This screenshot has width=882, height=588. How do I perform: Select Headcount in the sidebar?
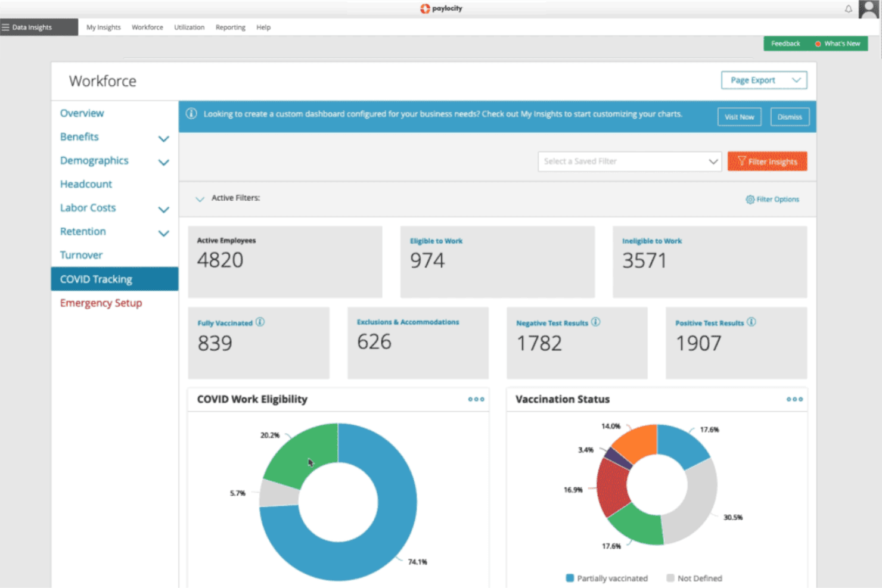(86, 184)
